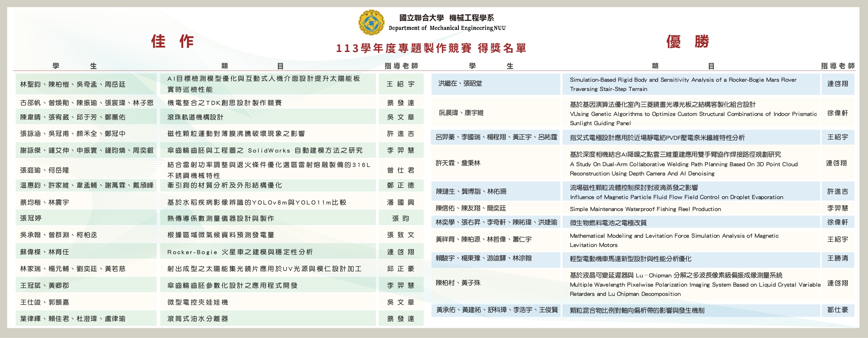Screen dimensions: 868x338
Task: Click the topic 射出成型之太陽能集光鏡片
Action: pos(264,269)
